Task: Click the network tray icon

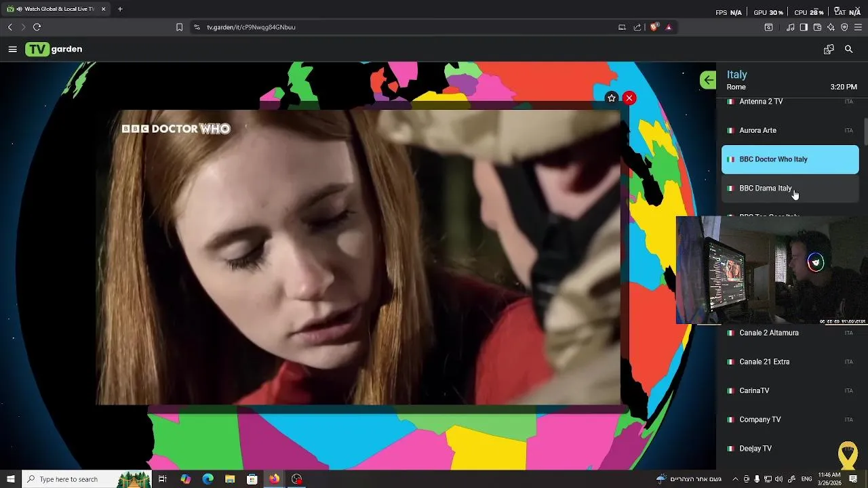Action: tap(768, 479)
